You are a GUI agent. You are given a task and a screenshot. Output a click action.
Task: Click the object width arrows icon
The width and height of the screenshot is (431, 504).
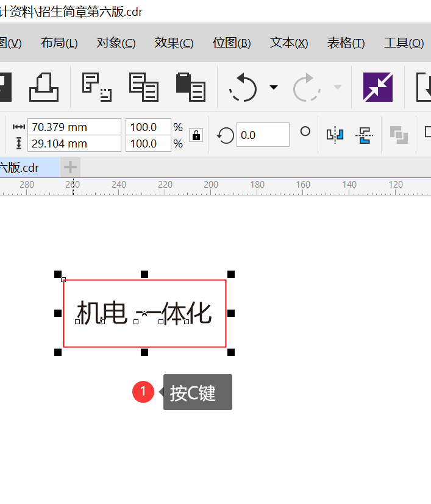tap(19, 127)
